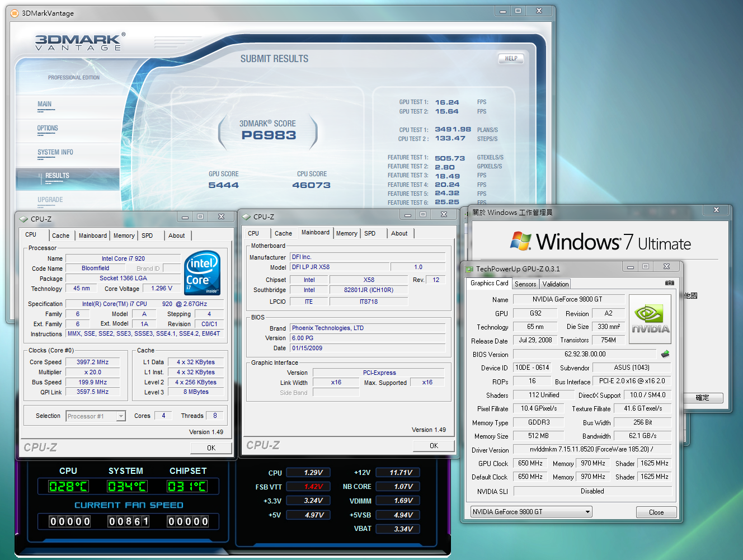Screen dimensions: 743x560
Task: Click the Chipset X58 field
Action: click(369, 280)
